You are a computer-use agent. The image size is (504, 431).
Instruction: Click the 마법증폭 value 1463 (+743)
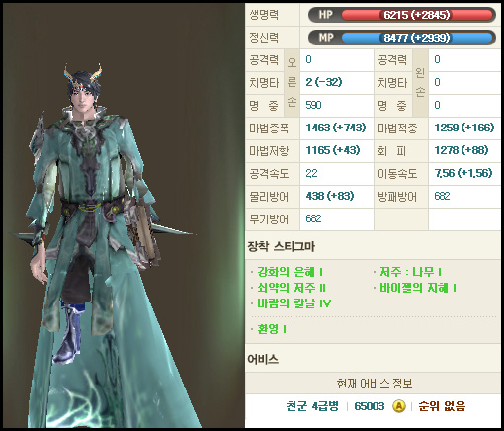pos(336,128)
